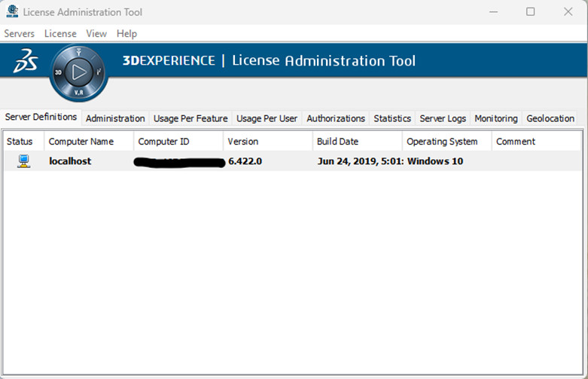Open the Help menu
The image size is (588, 379).
pos(126,33)
